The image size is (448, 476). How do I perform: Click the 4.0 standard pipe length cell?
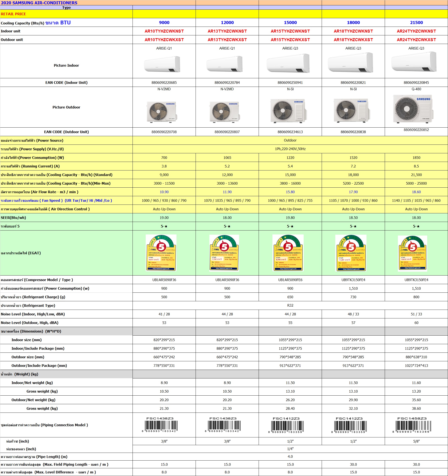290,457
